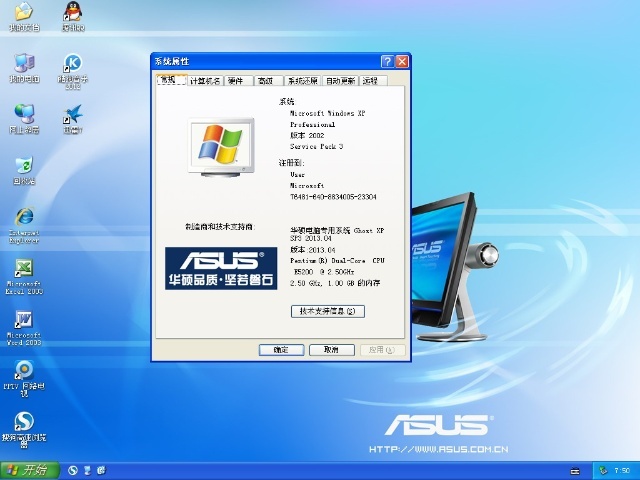This screenshot has width=640, height=480.
Task: Open the 远程 tab
Action: click(373, 81)
